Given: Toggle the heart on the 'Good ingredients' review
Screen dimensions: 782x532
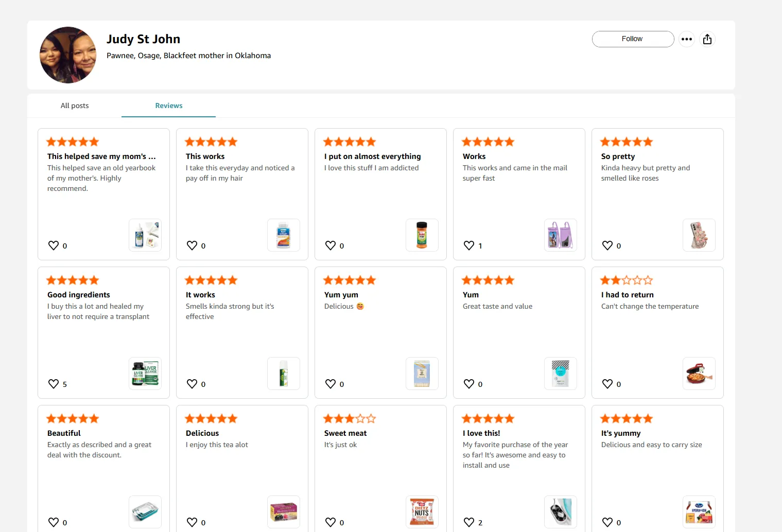Looking at the screenshot, I should (54, 384).
